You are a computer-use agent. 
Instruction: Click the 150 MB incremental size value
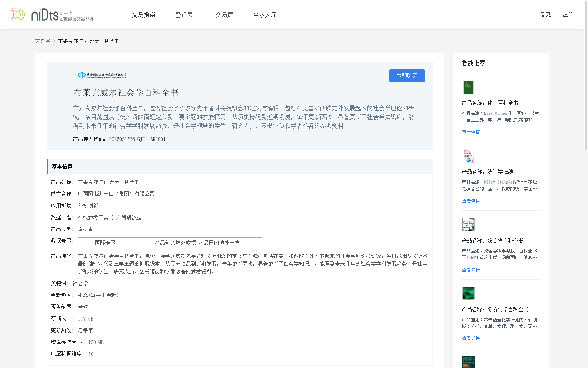(96, 342)
